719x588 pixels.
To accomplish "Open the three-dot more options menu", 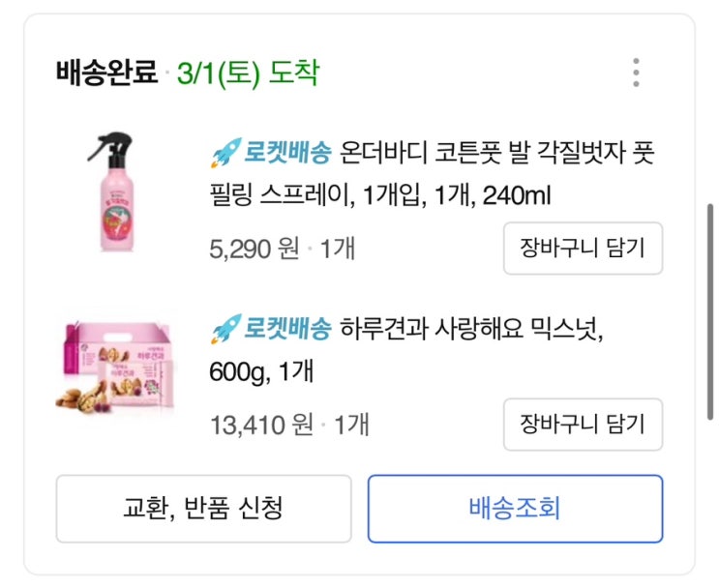I will (636, 73).
